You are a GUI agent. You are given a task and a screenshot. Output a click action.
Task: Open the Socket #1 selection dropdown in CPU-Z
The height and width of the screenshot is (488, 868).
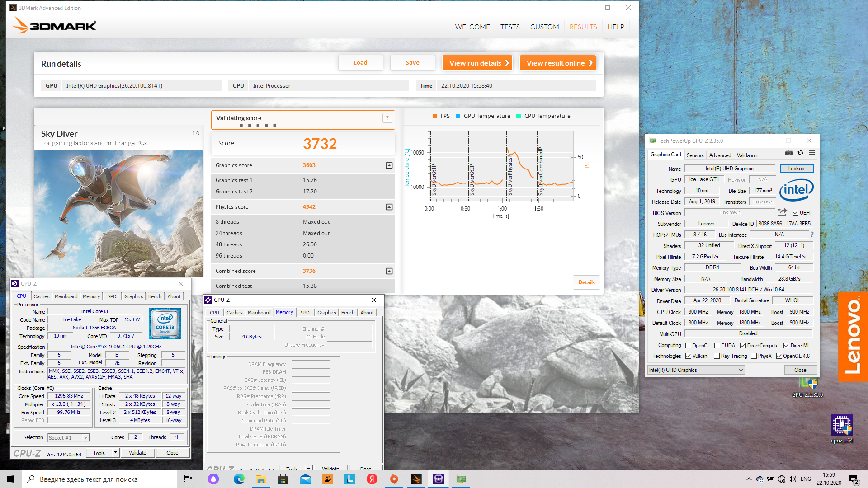click(68, 437)
